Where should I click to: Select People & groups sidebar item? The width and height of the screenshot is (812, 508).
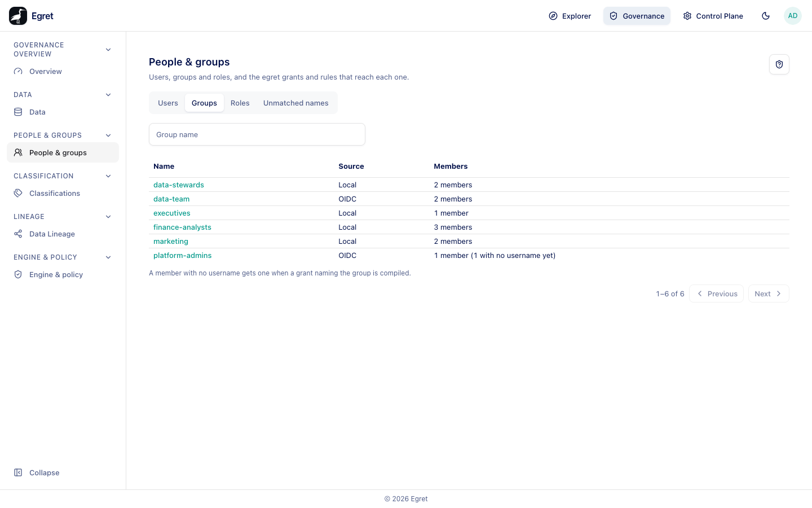click(x=63, y=152)
